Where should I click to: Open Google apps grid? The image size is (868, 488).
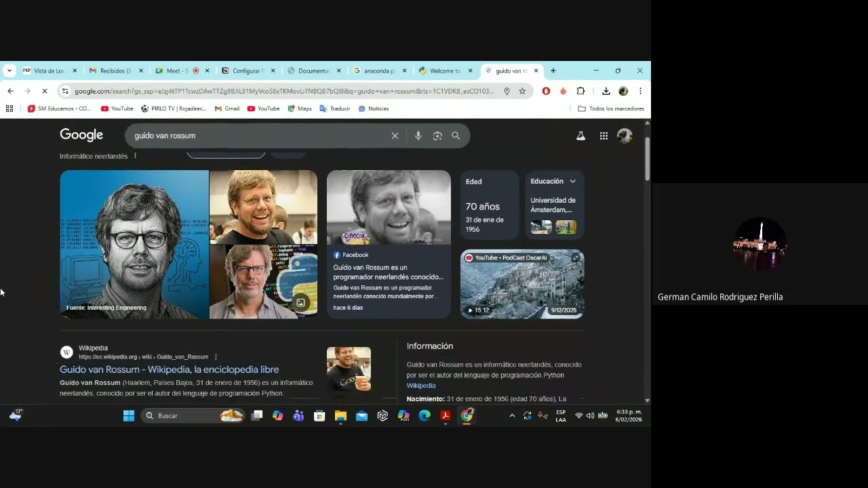pyautogui.click(x=604, y=136)
